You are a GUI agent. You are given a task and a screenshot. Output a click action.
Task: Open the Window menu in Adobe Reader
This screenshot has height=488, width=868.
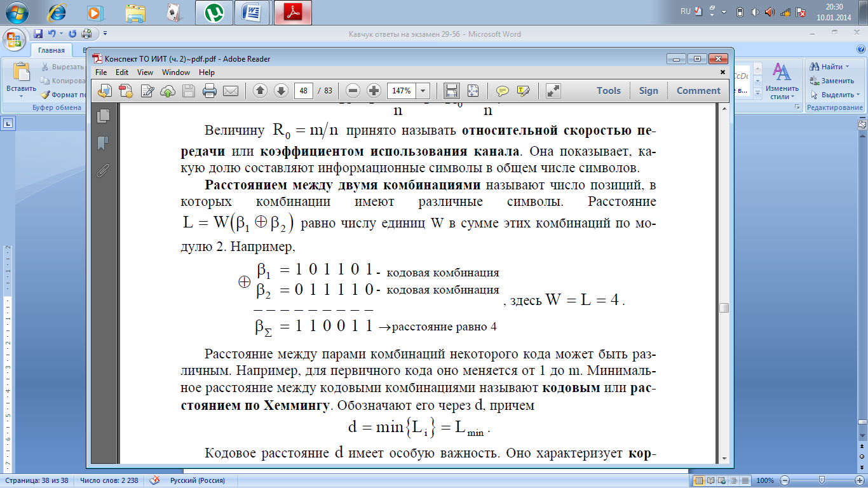point(176,72)
